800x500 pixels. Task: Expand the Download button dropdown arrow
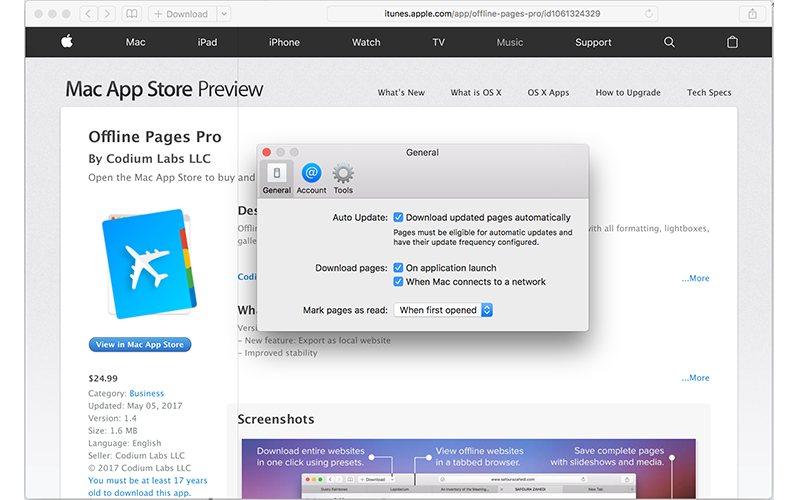click(224, 14)
